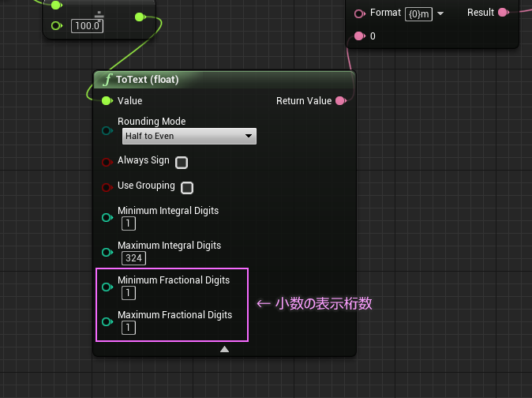The height and width of the screenshot is (398, 532).
Task: Edit the Maximum Fractional Digits value
Action: [129, 328]
